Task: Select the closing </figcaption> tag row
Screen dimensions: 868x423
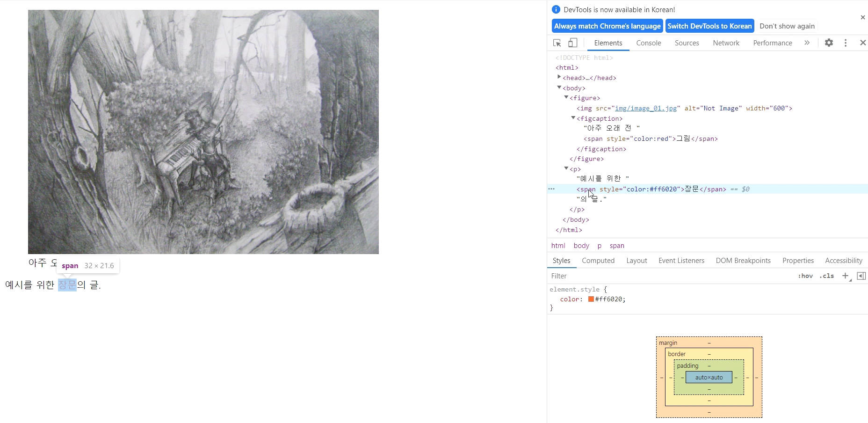Action: point(601,149)
